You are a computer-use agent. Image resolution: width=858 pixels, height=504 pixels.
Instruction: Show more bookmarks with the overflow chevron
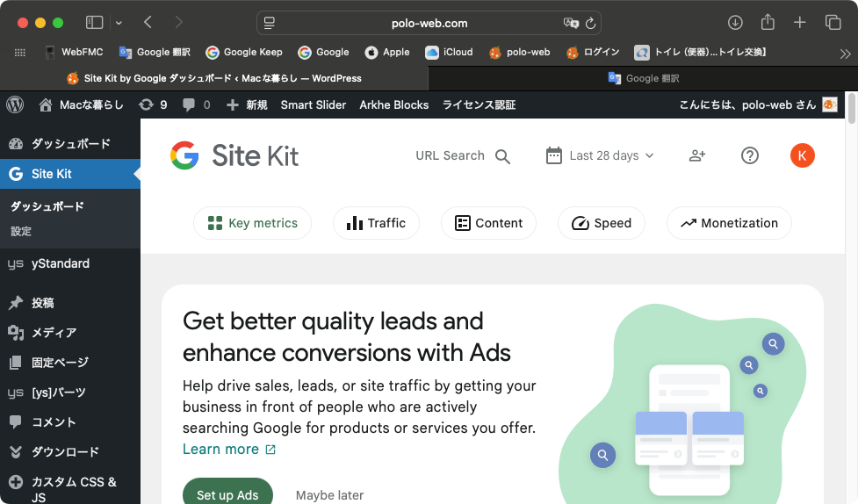(x=845, y=53)
